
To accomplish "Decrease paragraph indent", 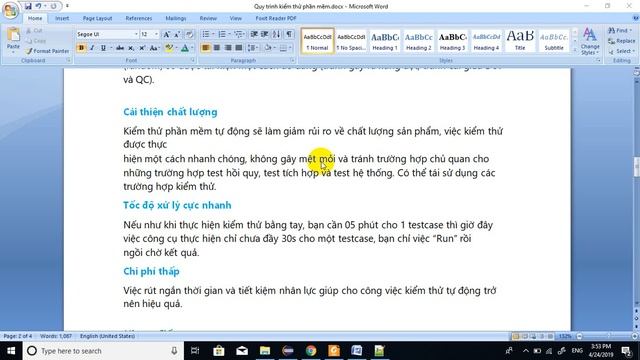I will (x=254, y=34).
